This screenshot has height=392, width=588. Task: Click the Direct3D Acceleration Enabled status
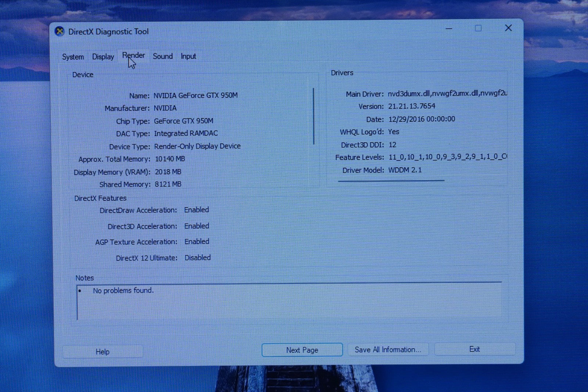(x=197, y=226)
